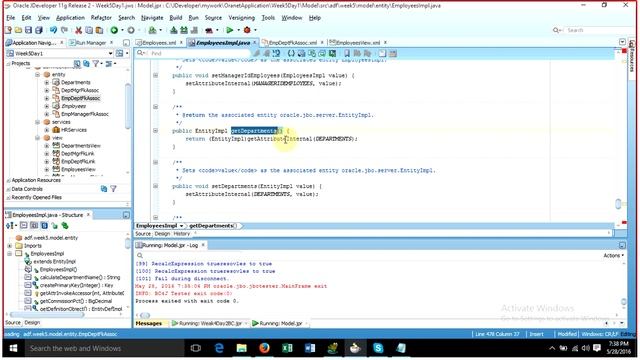
Task: Switch to the Employees.xml tab
Action: coord(159,42)
